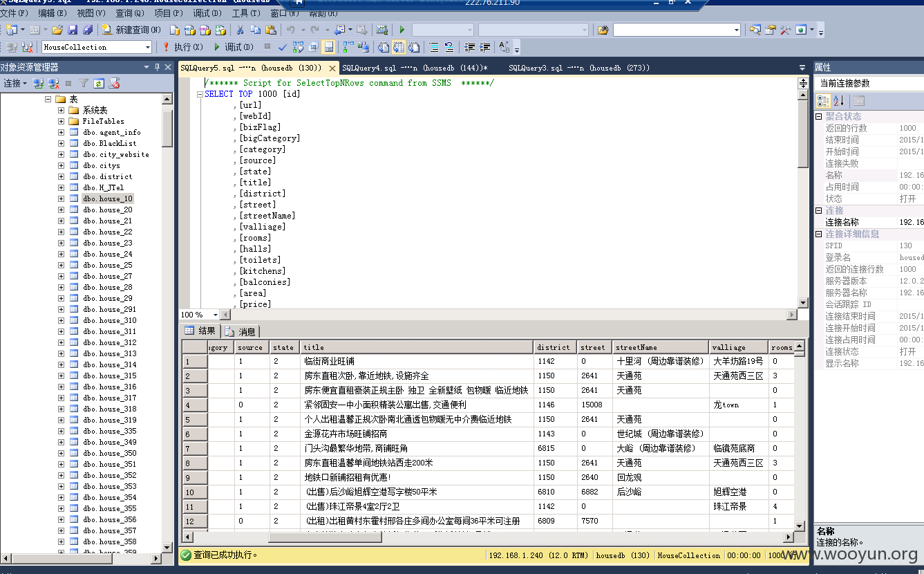This screenshot has width=924, height=574.
Task: Click the Decrease Indent icon
Action: click(x=469, y=47)
